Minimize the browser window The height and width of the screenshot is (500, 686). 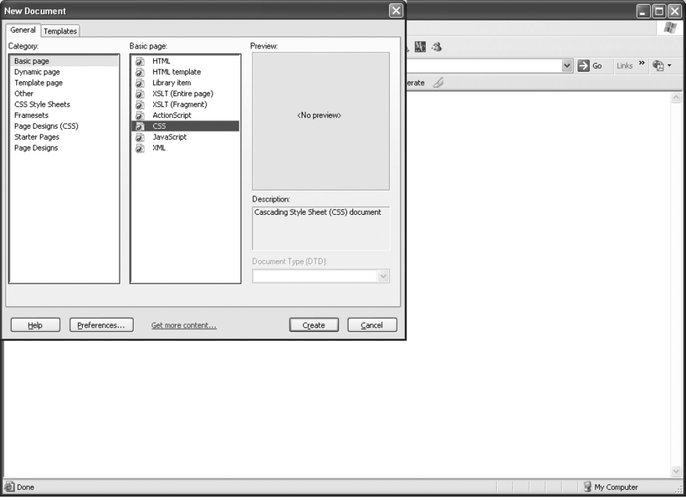click(643, 11)
